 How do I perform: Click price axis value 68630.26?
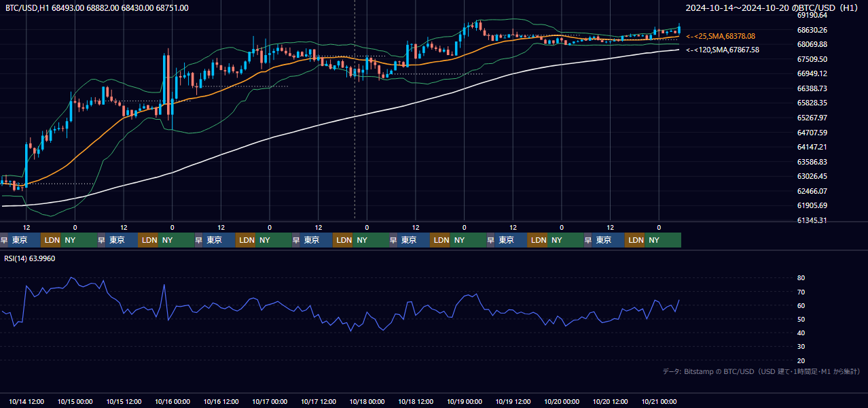[x=812, y=30]
